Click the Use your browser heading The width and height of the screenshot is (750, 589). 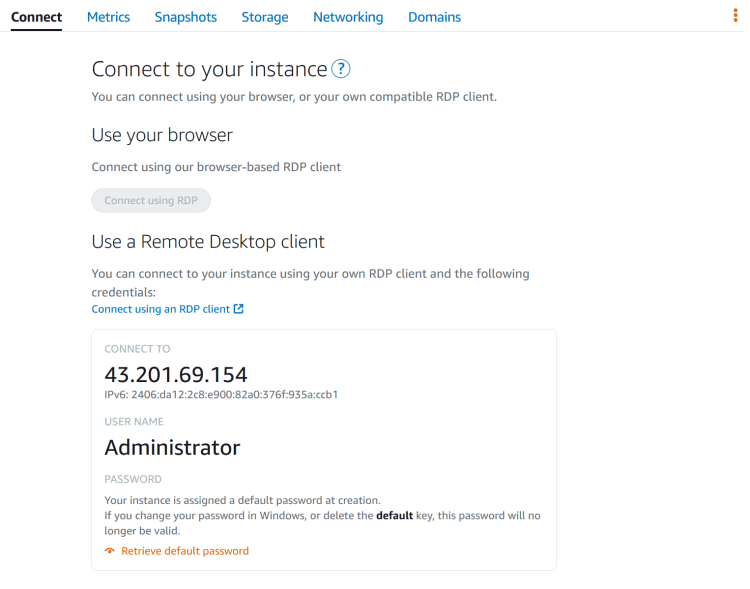tap(162, 134)
